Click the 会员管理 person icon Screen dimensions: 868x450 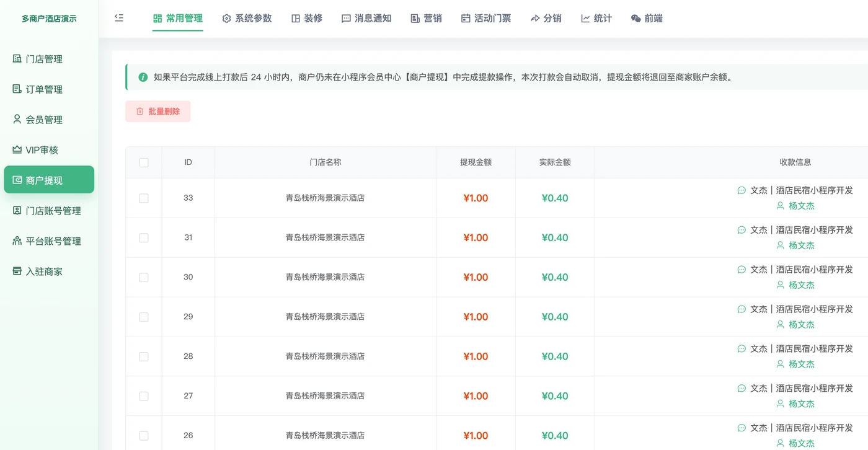click(x=17, y=119)
